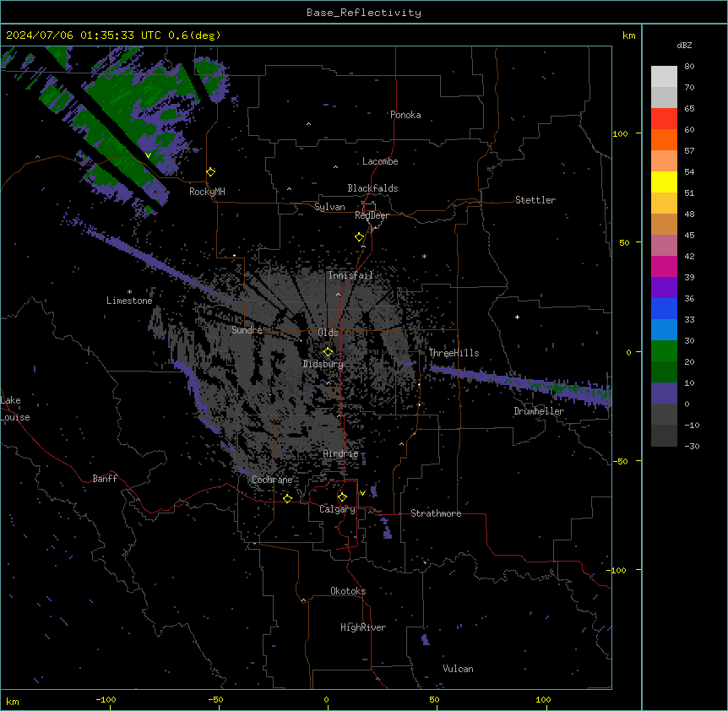Select the pink 42–45 dBZ legend swatch
The height and width of the screenshot is (711, 728).
(x=664, y=246)
